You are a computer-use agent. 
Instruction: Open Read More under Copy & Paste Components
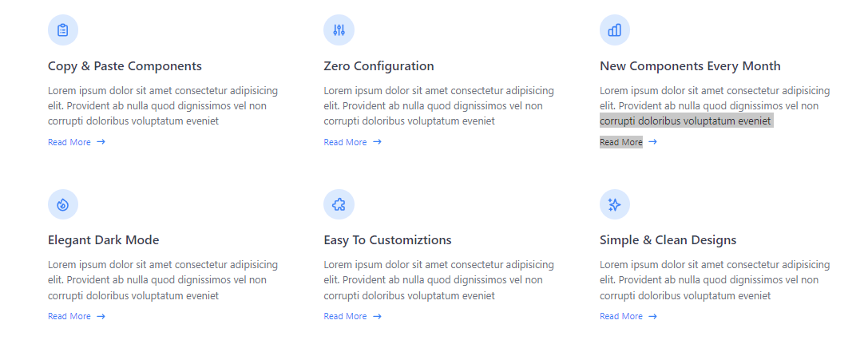(69, 142)
